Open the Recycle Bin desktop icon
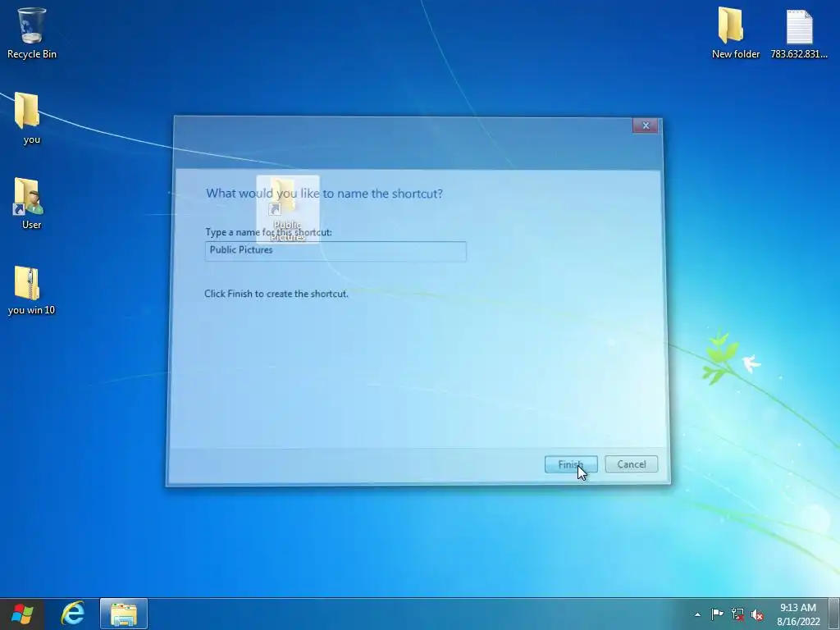Screen dimensions: 840x630 tap(32, 33)
